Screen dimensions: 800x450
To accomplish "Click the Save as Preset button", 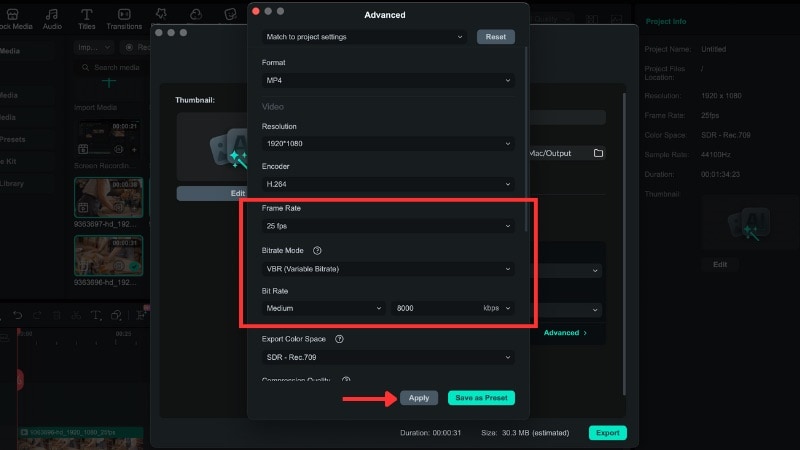I will (x=481, y=398).
